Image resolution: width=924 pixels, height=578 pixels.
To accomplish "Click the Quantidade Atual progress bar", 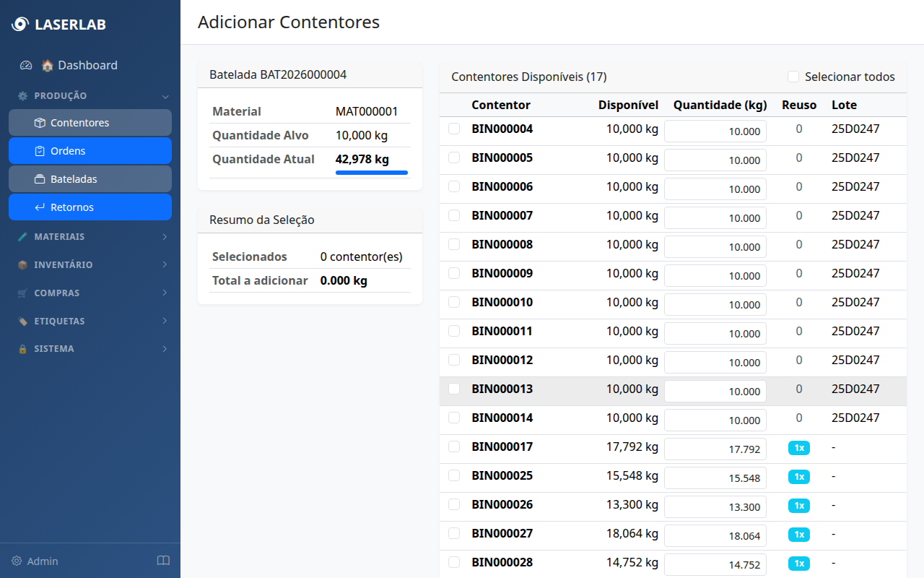I will (x=371, y=173).
